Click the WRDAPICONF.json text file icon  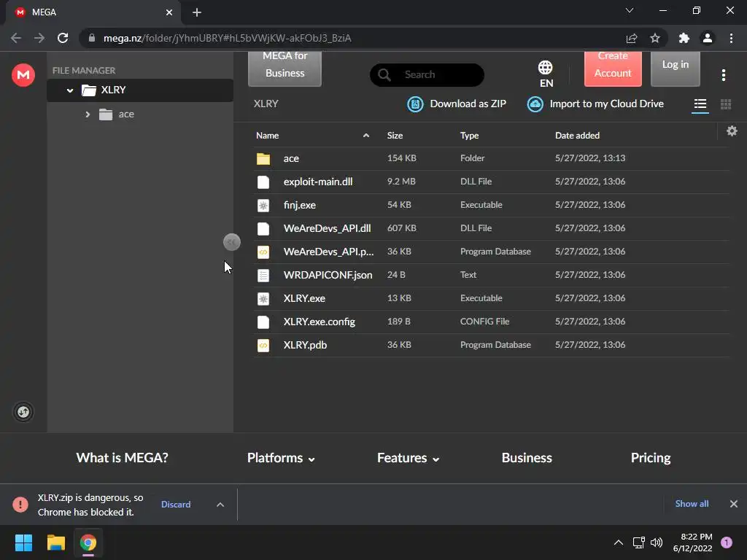(x=263, y=275)
